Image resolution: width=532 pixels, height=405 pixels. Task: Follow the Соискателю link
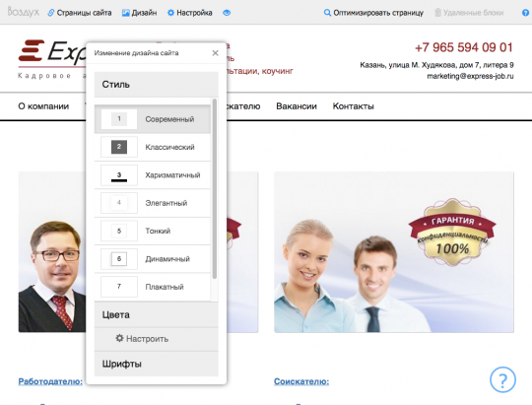tap(301, 381)
